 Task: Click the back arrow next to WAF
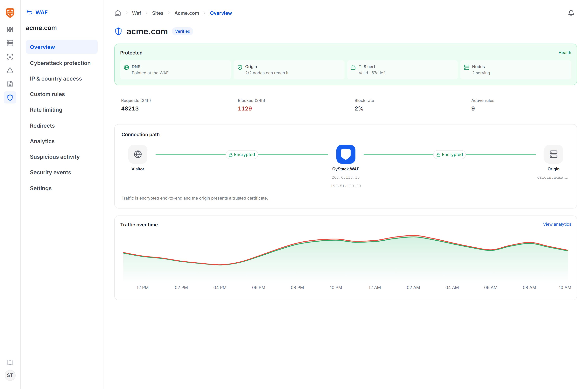click(x=29, y=12)
